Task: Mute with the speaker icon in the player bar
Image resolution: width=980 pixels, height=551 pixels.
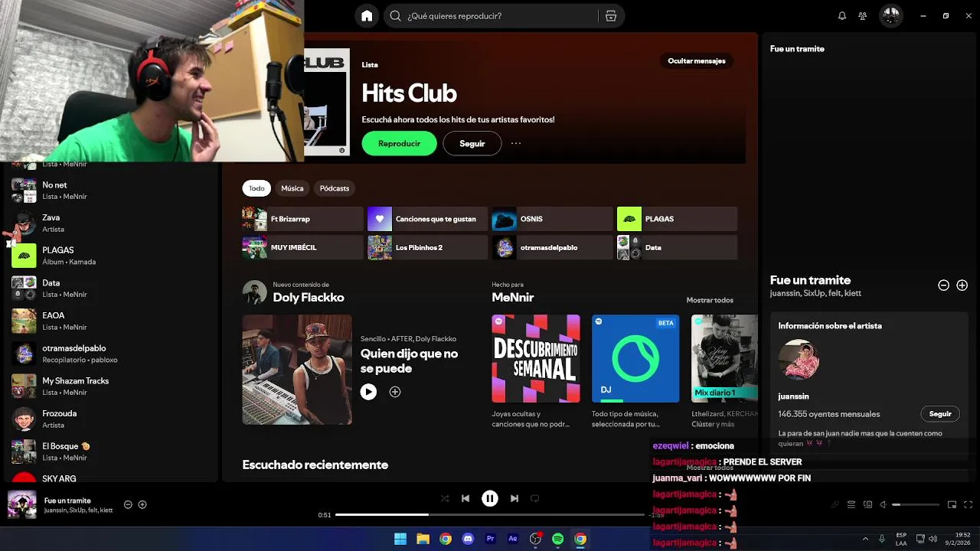Action: (883, 505)
